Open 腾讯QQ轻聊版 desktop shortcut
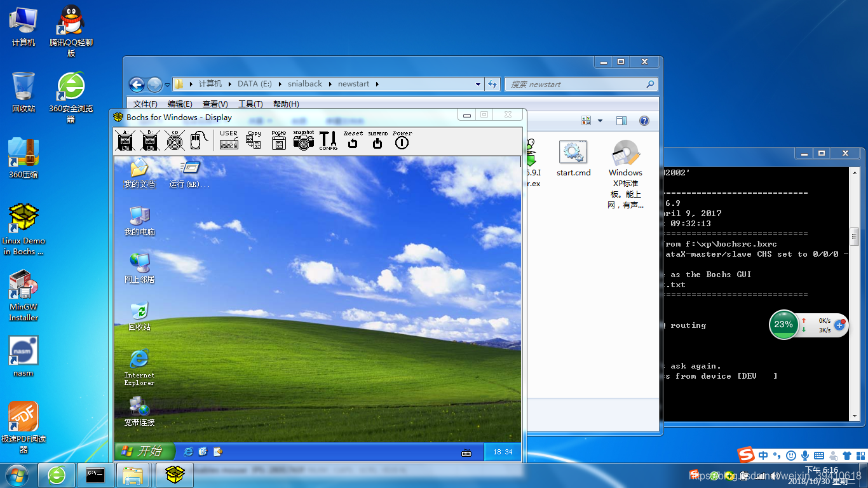 coord(71,31)
